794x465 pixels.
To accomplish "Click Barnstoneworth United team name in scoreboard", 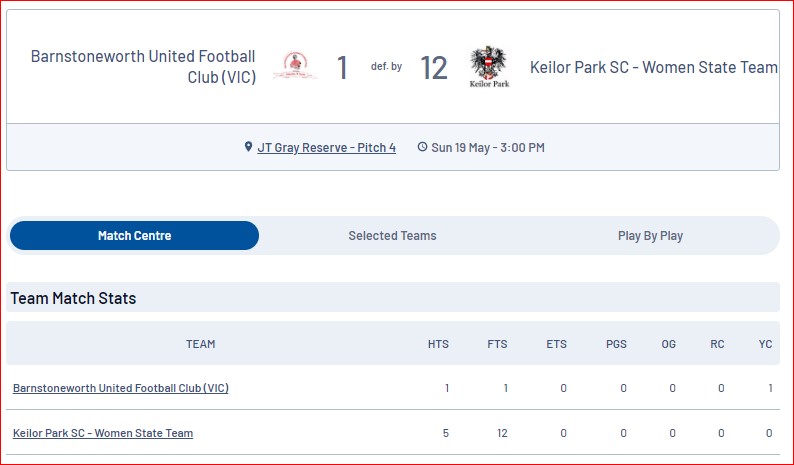I will (143, 66).
